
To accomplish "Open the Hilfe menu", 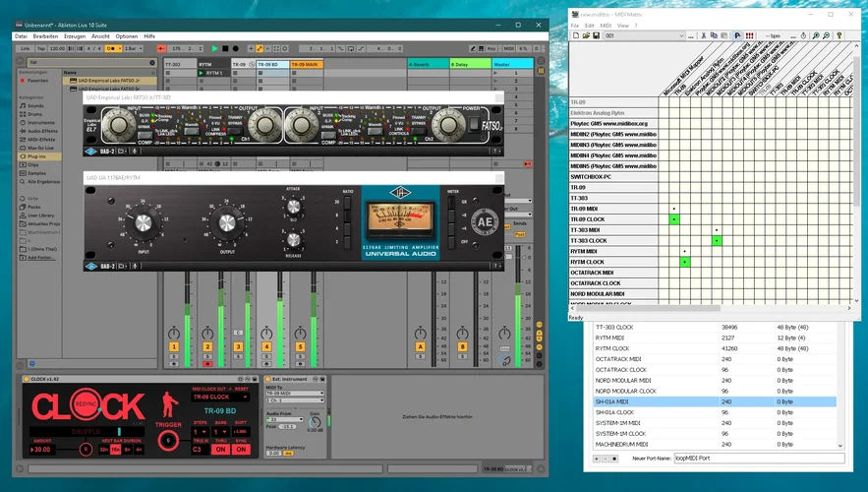I will click(149, 36).
